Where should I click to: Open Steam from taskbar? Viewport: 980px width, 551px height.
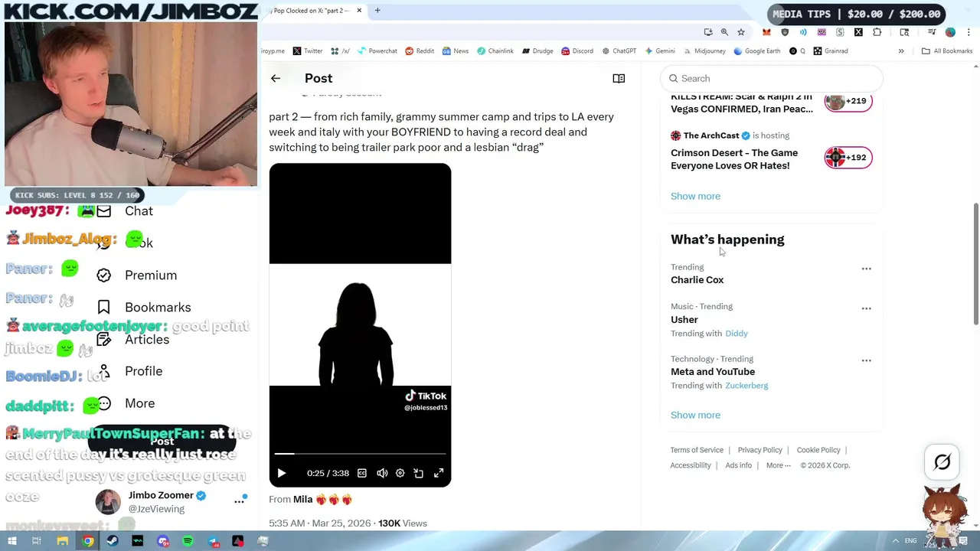point(113,541)
